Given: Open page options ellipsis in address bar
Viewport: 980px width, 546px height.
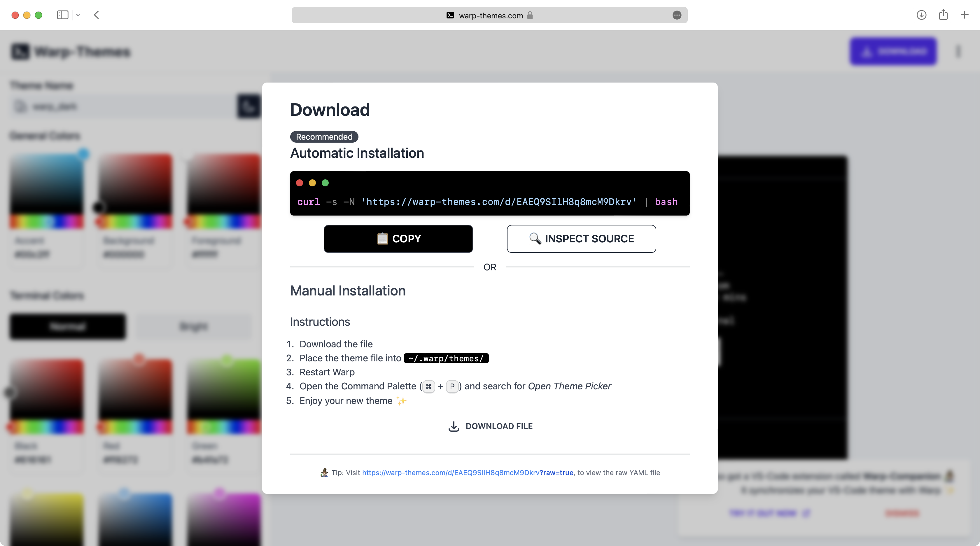Looking at the screenshot, I should point(677,15).
